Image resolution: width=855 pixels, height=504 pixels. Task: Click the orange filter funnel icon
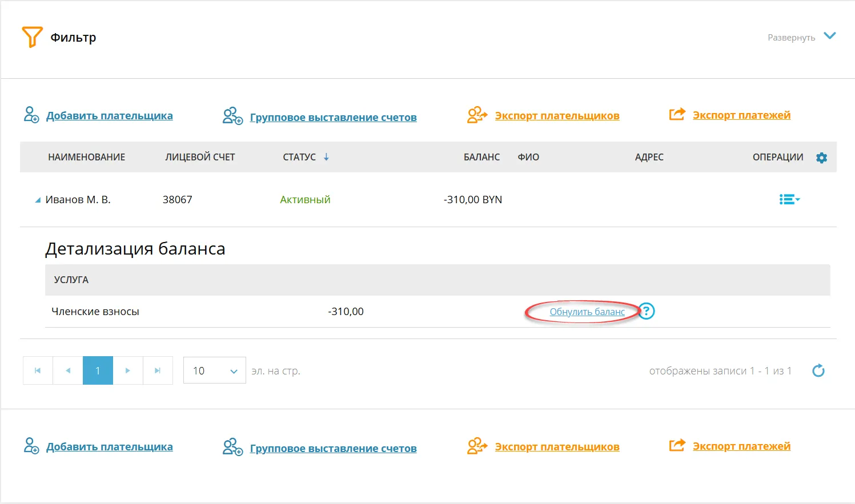(32, 37)
